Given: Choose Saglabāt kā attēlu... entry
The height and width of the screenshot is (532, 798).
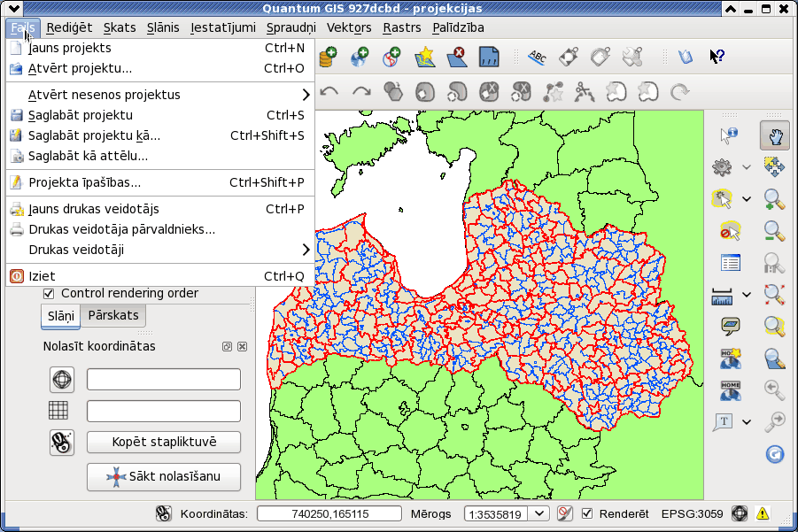Looking at the screenshot, I should tap(160, 156).
